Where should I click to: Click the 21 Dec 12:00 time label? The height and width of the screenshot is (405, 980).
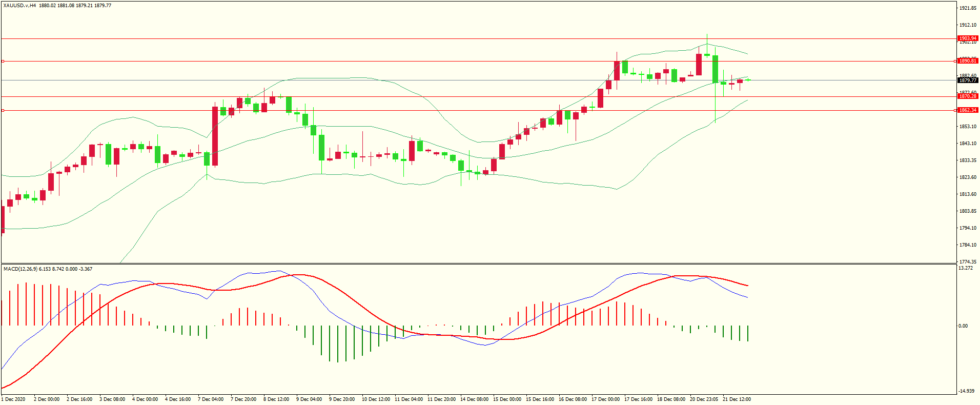tap(737, 399)
